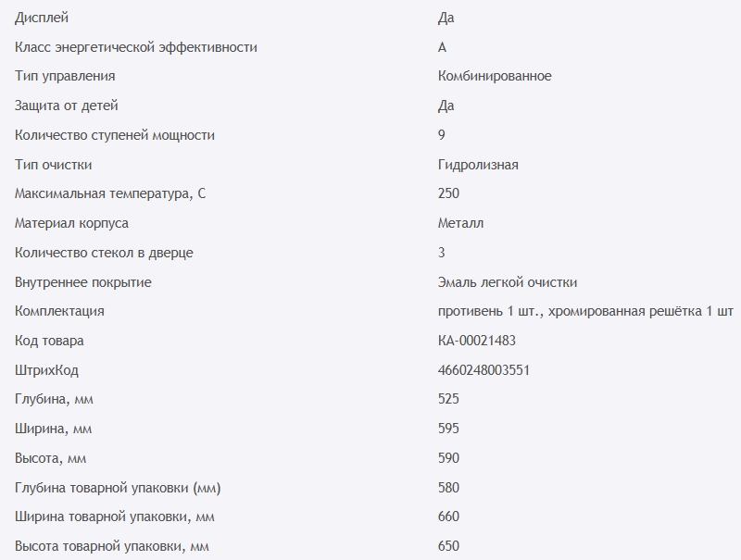Select the "Гидролизная" cleaning type value
741x560 pixels.
pos(478,165)
